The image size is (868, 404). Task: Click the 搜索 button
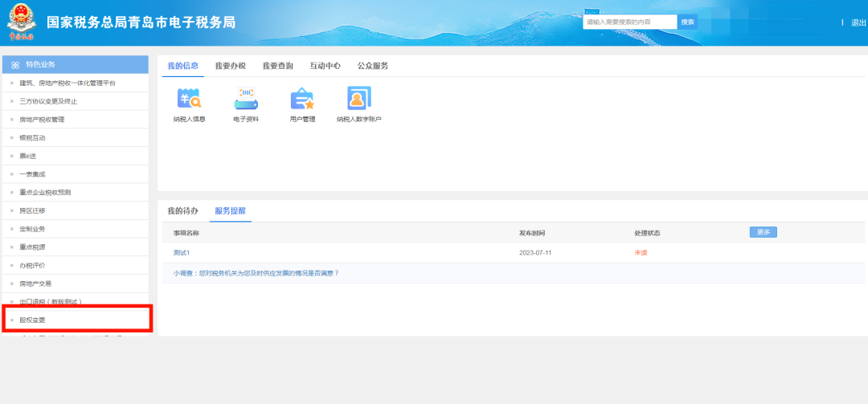(x=687, y=22)
